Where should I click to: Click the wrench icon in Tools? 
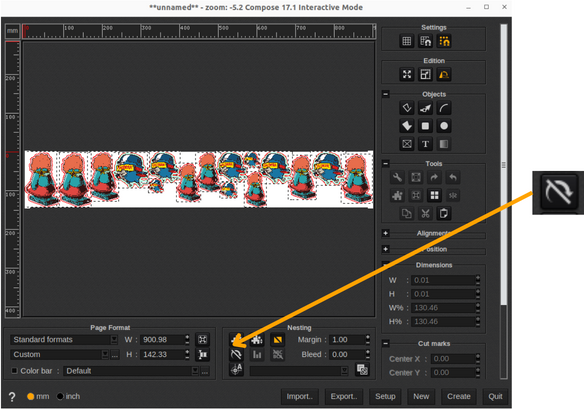[397, 177]
